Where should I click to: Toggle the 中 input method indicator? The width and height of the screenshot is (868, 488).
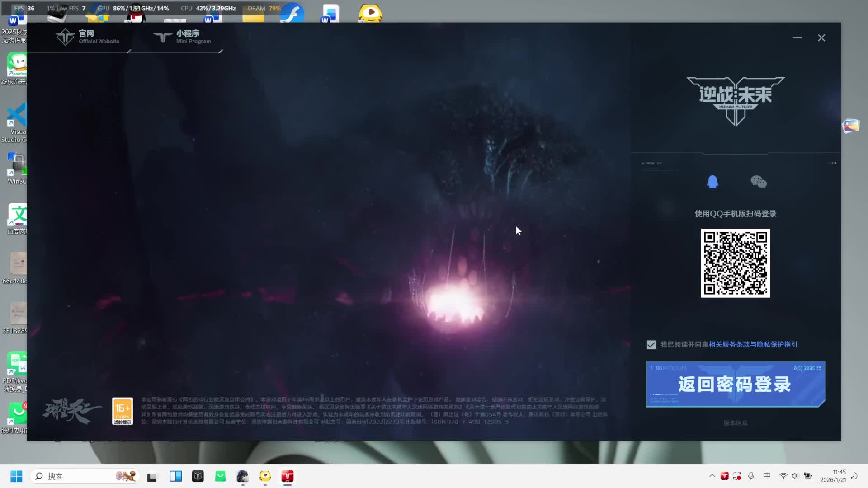[x=767, y=476]
